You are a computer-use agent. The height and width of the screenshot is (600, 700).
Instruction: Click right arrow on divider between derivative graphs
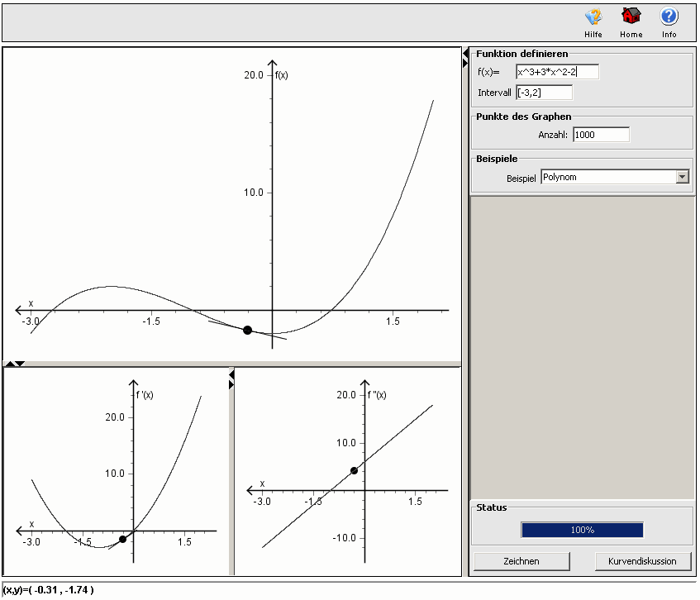pyautogui.click(x=231, y=384)
